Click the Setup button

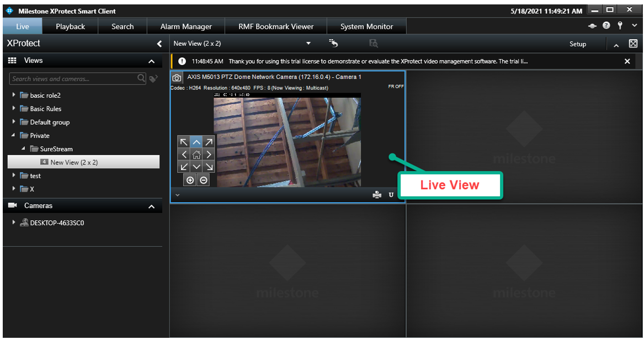(578, 44)
